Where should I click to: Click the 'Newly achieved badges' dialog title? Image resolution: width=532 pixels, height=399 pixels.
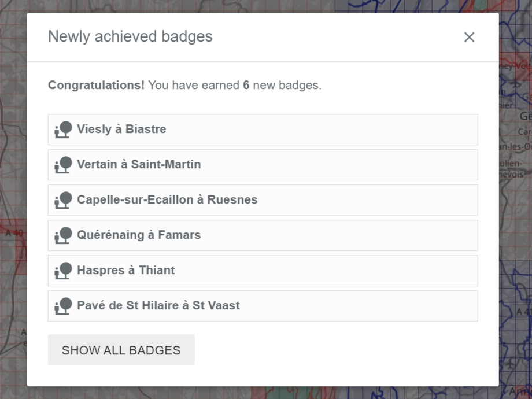[130, 36]
